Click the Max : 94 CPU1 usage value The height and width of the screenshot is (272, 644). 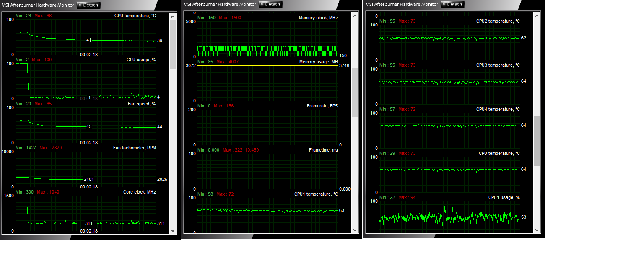click(x=407, y=197)
